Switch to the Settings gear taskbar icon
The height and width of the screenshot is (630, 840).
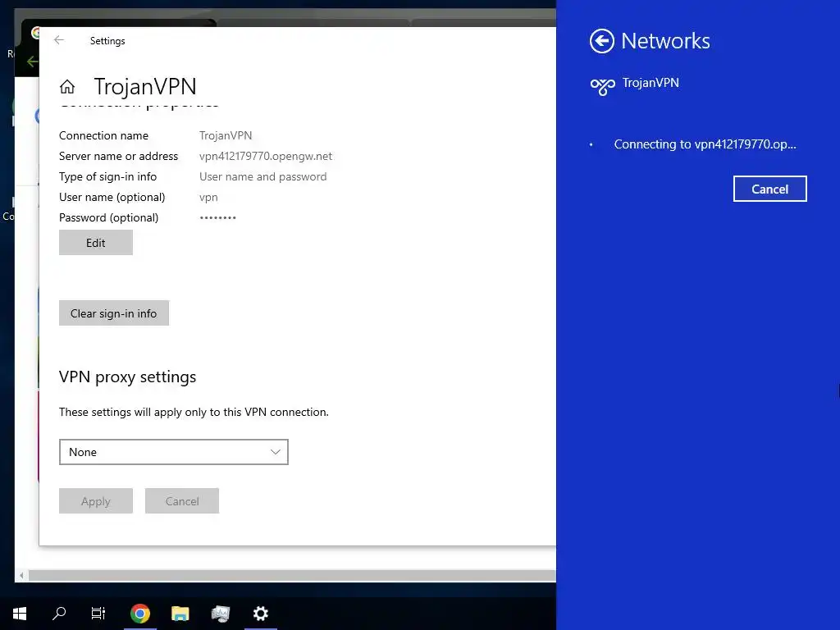[x=260, y=614]
